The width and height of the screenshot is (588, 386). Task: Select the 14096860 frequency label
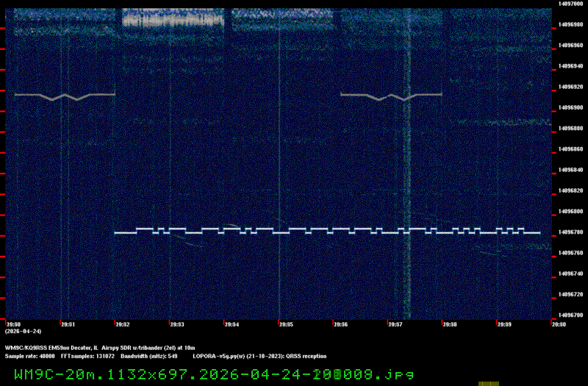571,149
